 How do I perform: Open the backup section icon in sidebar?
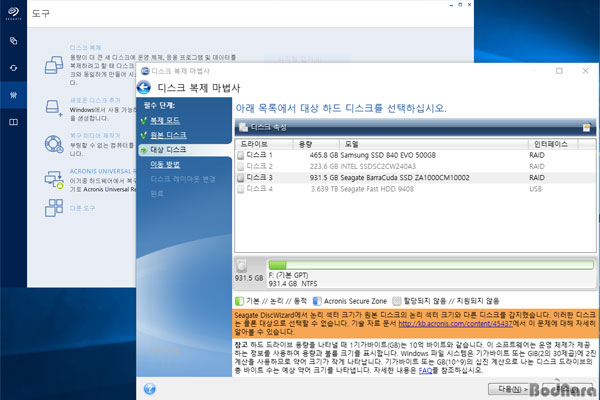[x=13, y=41]
